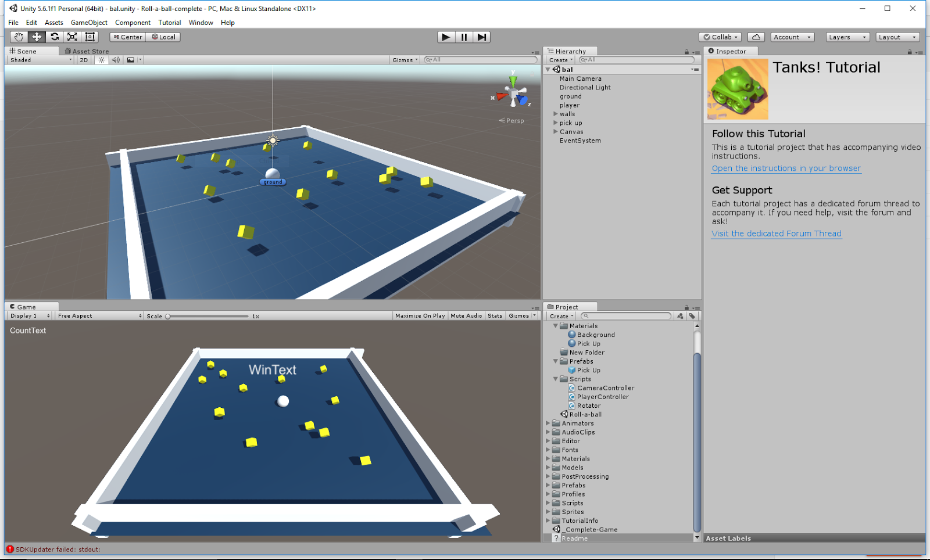Viewport: 930px width, 560px height.
Task: Toggle Mute Audio in Game view
Action: click(x=466, y=316)
